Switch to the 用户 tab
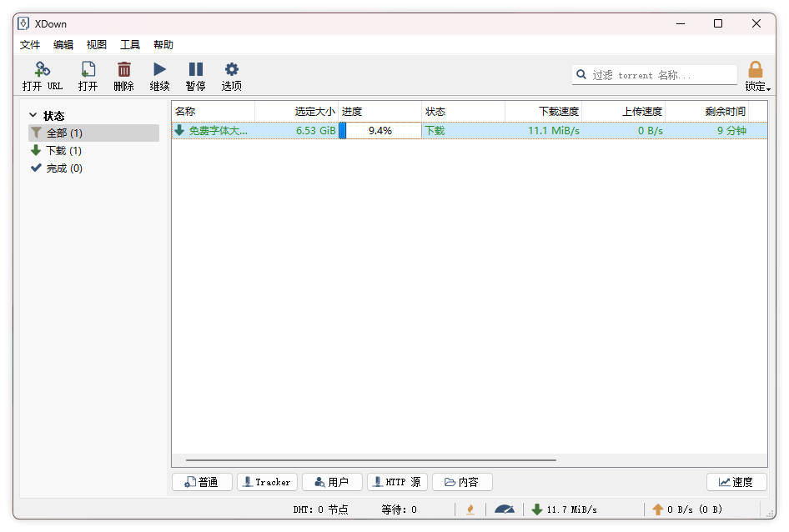Viewport: 789px width, 532px height. pos(332,482)
